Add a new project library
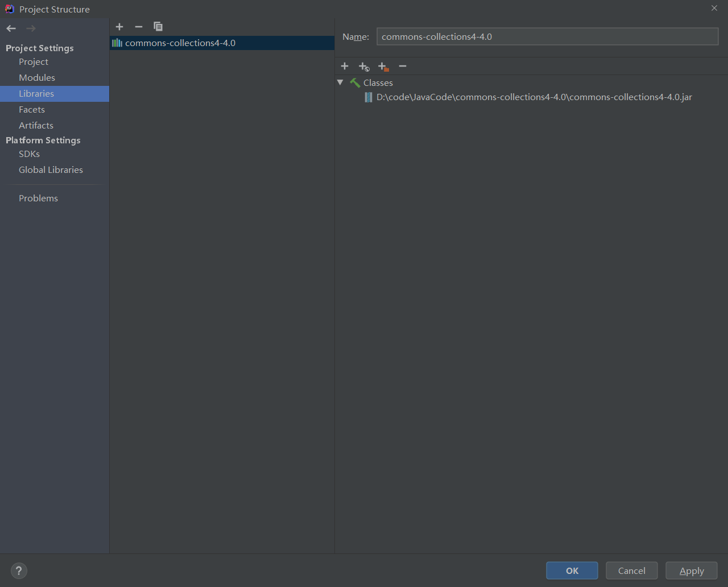The image size is (728, 587). [x=119, y=27]
